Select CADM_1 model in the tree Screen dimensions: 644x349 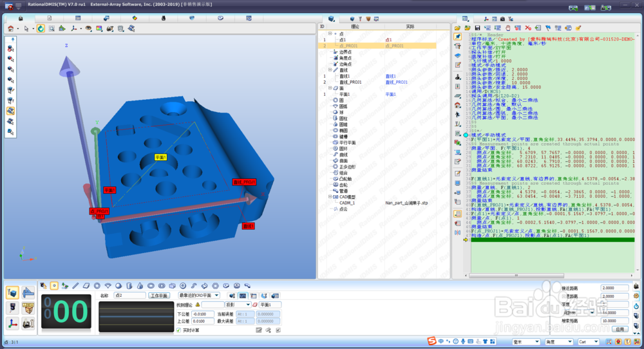tap(346, 203)
